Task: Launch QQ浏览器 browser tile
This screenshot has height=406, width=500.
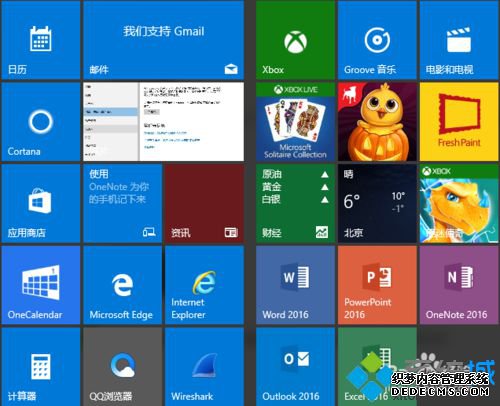Action: (123, 367)
